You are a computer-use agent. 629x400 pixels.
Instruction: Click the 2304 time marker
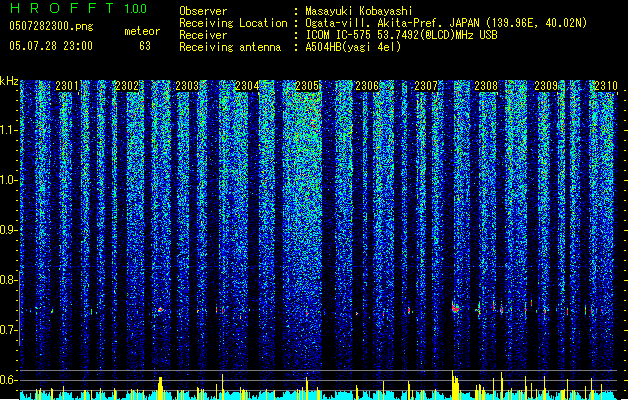point(247,86)
